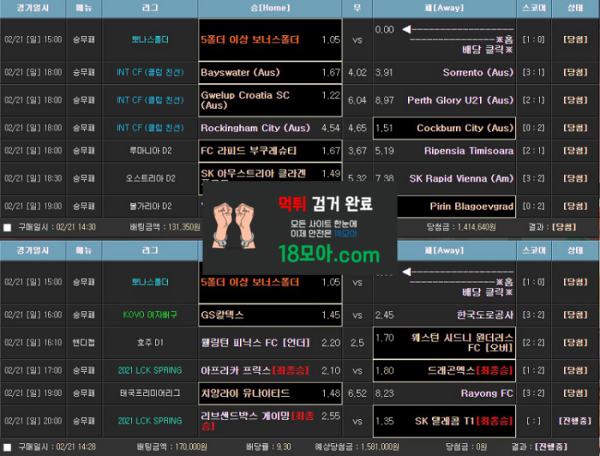Select the Rayong FC away cell
Image resolution: width=600 pixels, height=456 pixels.
coord(443,393)
